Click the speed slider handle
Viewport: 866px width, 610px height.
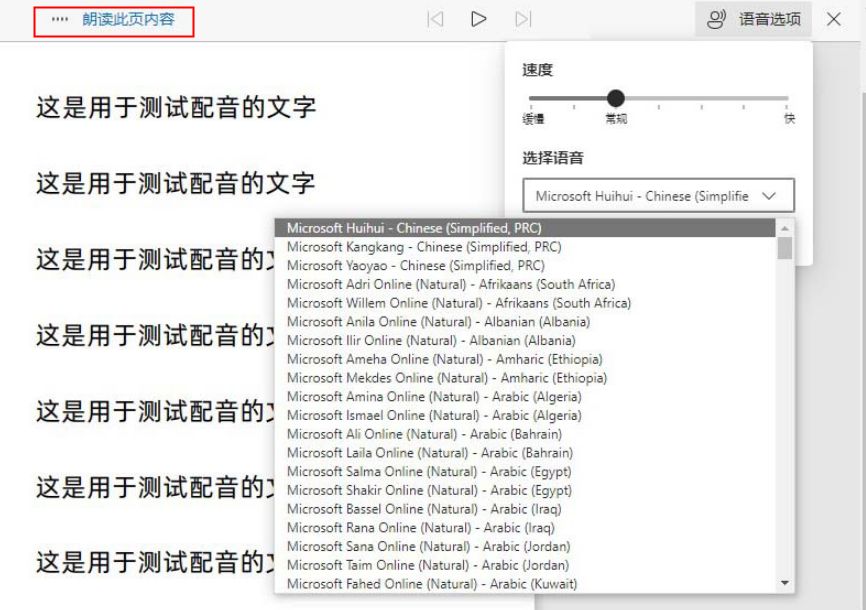[615, 98]
